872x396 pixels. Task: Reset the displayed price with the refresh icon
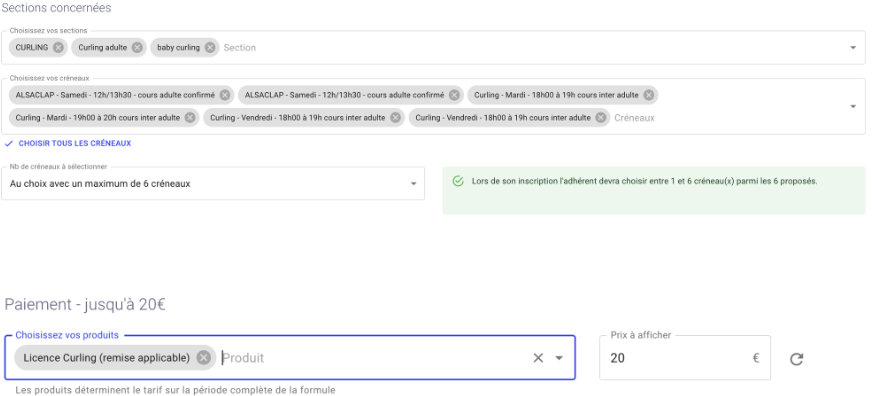[796, 359]
